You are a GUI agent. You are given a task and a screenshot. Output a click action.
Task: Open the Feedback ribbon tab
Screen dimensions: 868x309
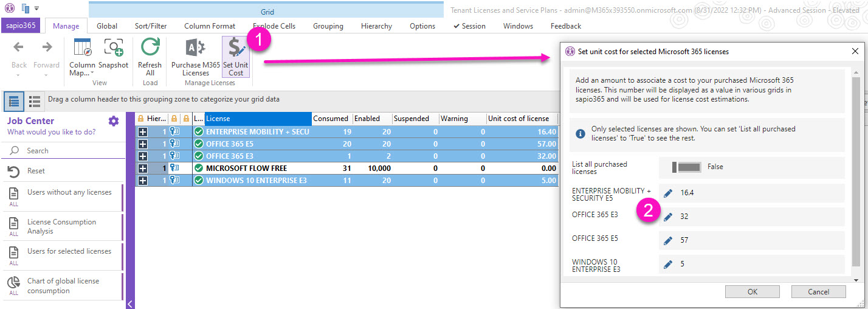[x=566, y=26]
